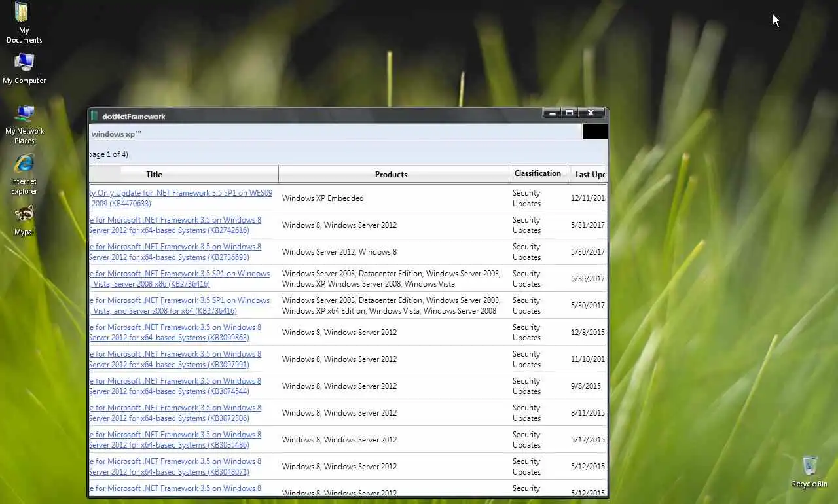
Task: Open the KB3099863 update link
Action: [175, 333]
